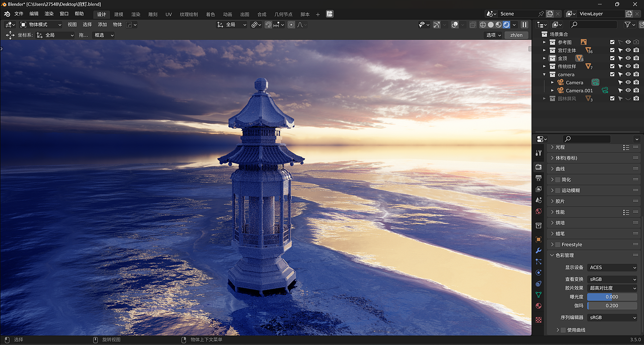Screen dimensions: 644x345
Task: Open the 查看变换 sRGB dropdown
Action: point(612,279)
